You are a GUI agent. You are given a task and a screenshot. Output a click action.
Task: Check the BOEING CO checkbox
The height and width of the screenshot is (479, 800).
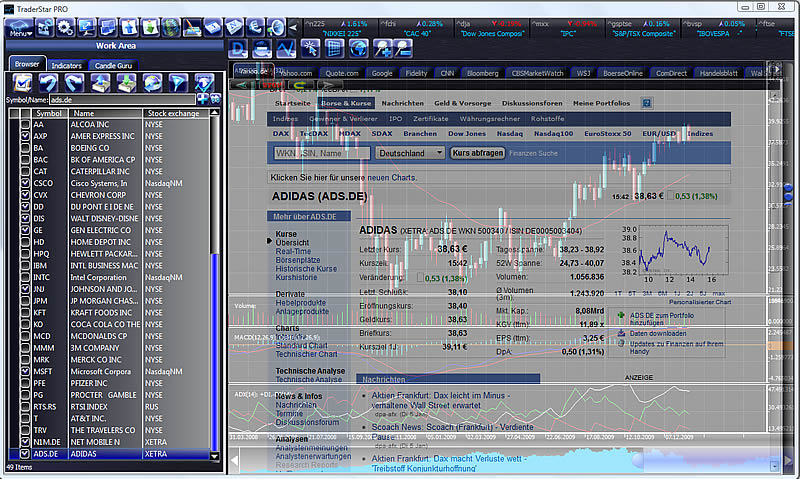[25, 148]
